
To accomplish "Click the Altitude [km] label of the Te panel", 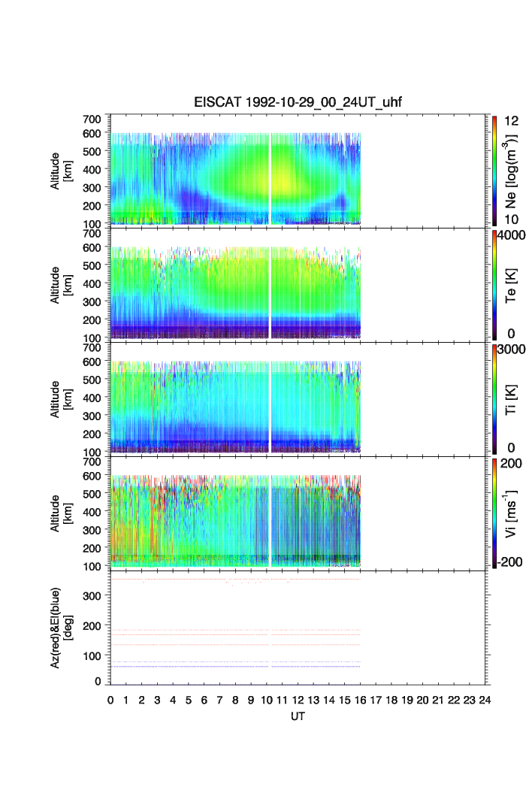I will pyautogui.click(x=61, y=286).
